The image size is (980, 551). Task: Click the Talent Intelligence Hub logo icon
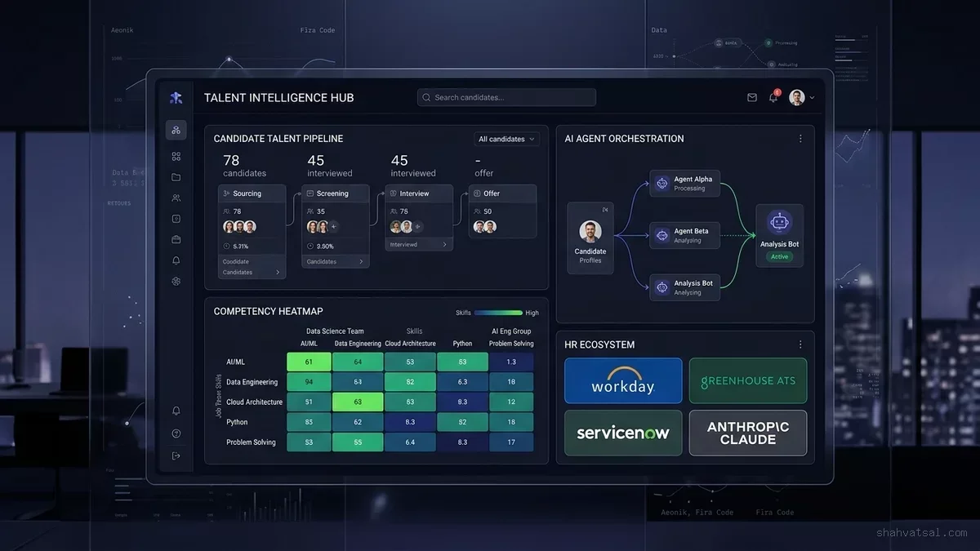click(x=176, y=98)
